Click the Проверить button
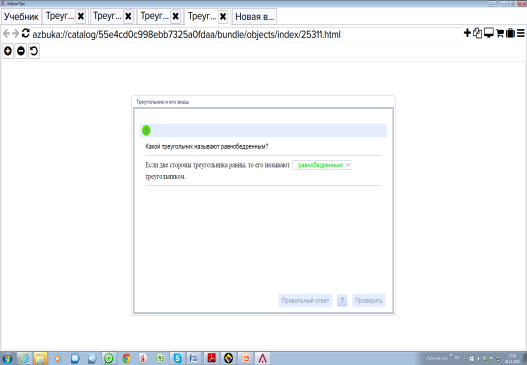Image resolution: width=527 pixels, height=365 pixels. (369, 300)
